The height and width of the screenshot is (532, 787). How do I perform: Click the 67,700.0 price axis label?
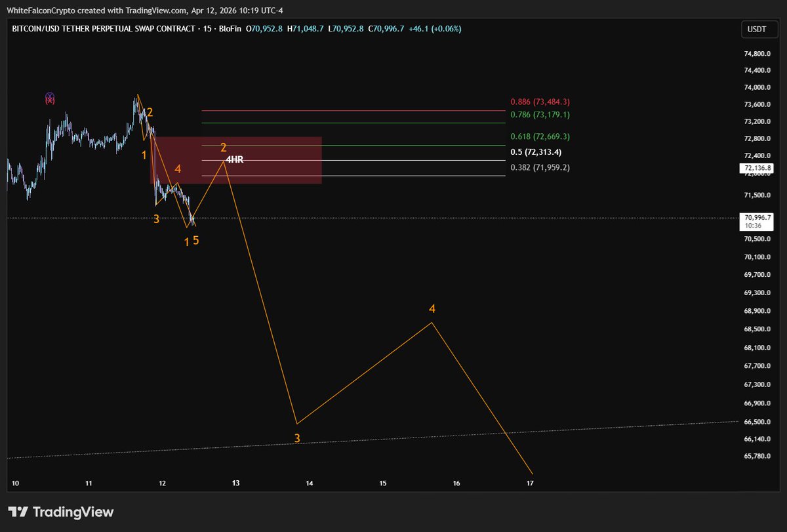pos(757,366)
